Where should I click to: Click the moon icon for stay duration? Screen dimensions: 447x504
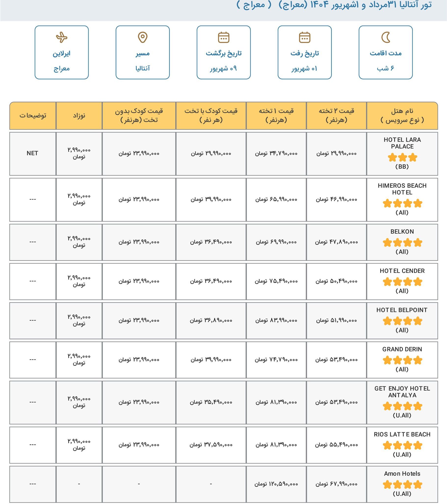[386, 37]
